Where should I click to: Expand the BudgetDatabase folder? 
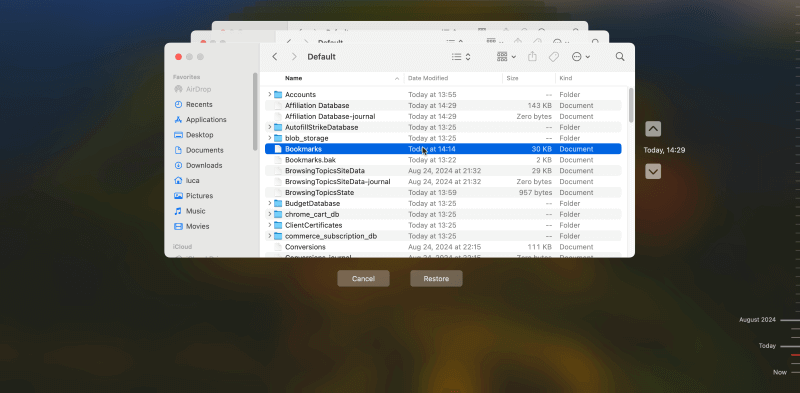click(269, 204)
